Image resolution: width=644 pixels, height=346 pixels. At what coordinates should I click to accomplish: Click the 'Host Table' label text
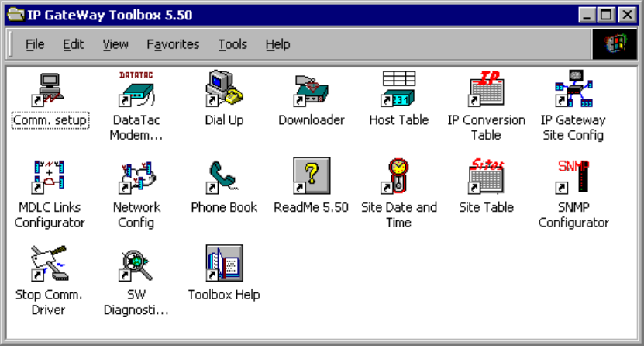click(x=399, y=120)
